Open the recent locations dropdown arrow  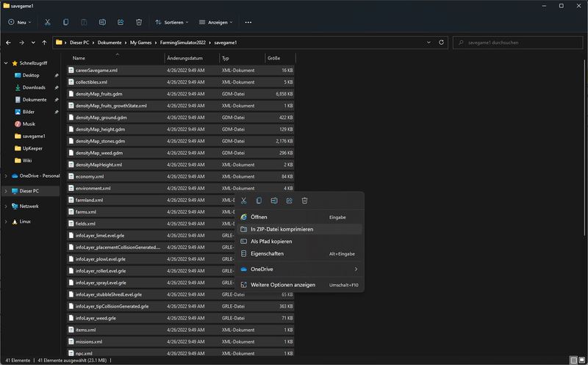pos(33,43)
